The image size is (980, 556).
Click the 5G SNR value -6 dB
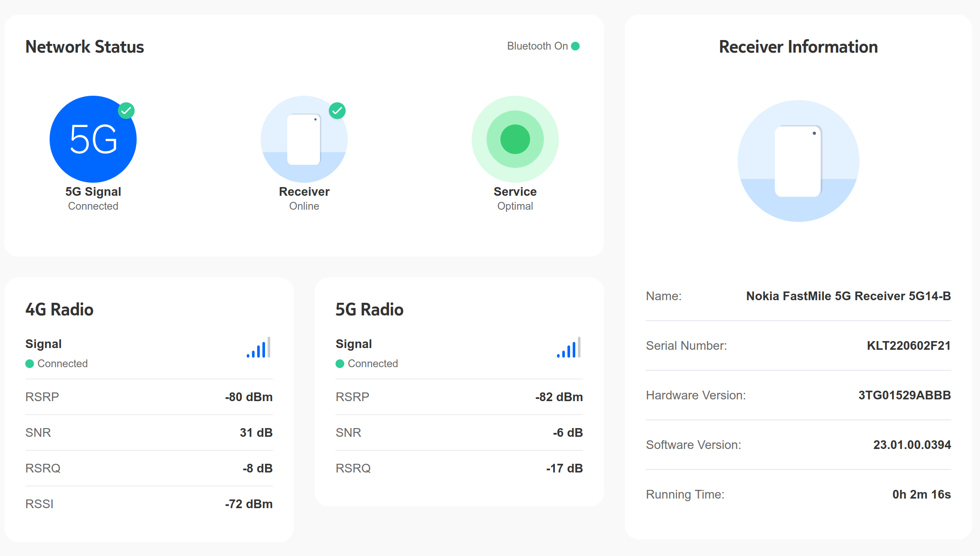[567, 432]
